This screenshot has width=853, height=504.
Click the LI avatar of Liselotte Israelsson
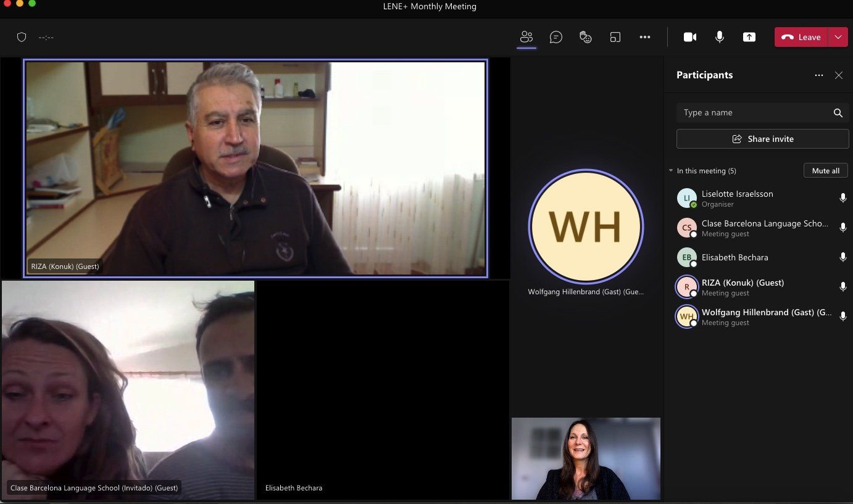pyautogui.click(x=687, y=198)
